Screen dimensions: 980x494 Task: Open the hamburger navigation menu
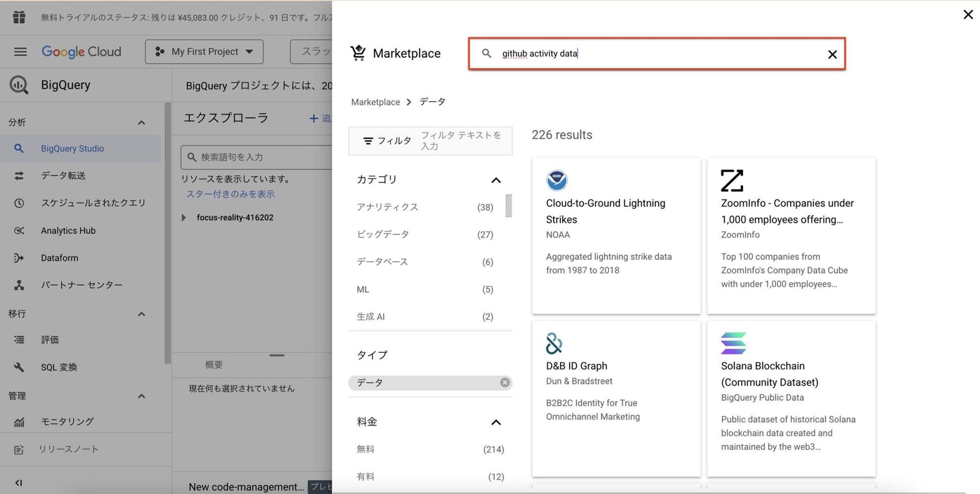tap(20, 52)
